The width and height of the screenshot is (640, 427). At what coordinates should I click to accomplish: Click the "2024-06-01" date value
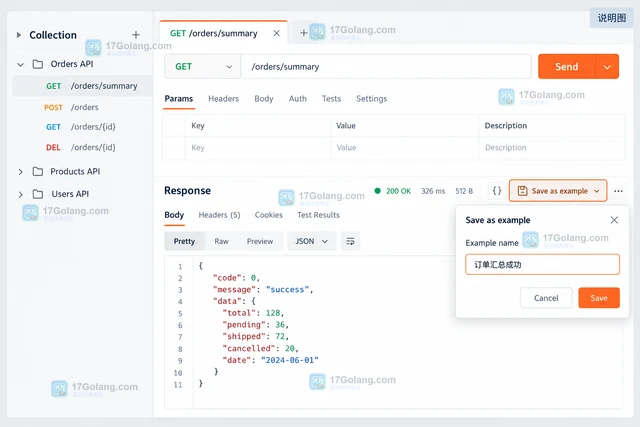[x=289, y=360]
